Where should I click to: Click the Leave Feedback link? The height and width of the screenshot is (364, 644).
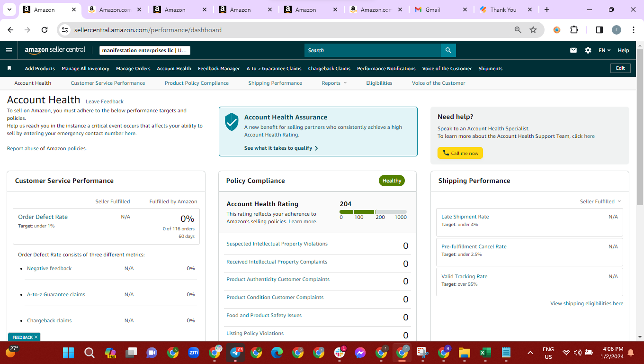[x=105, y=101]
